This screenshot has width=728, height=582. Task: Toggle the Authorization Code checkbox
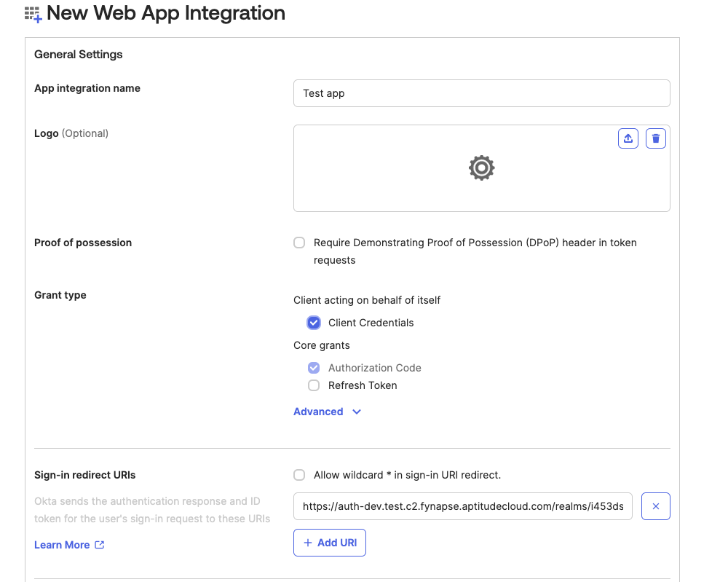(x=314, y=368)
